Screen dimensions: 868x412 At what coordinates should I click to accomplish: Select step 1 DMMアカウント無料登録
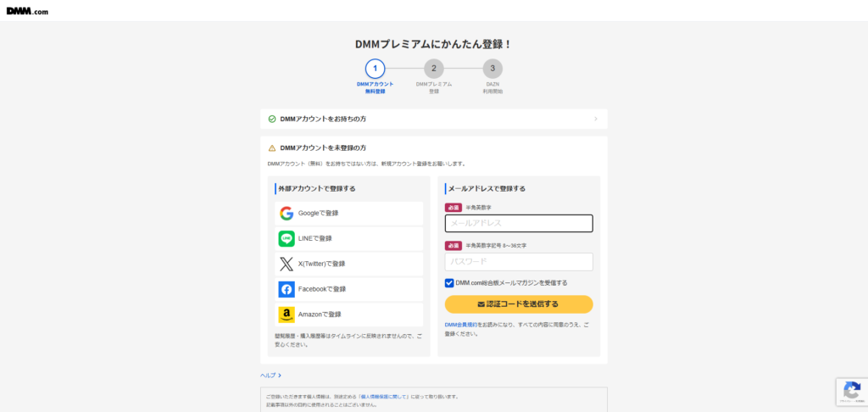[375, 69]
